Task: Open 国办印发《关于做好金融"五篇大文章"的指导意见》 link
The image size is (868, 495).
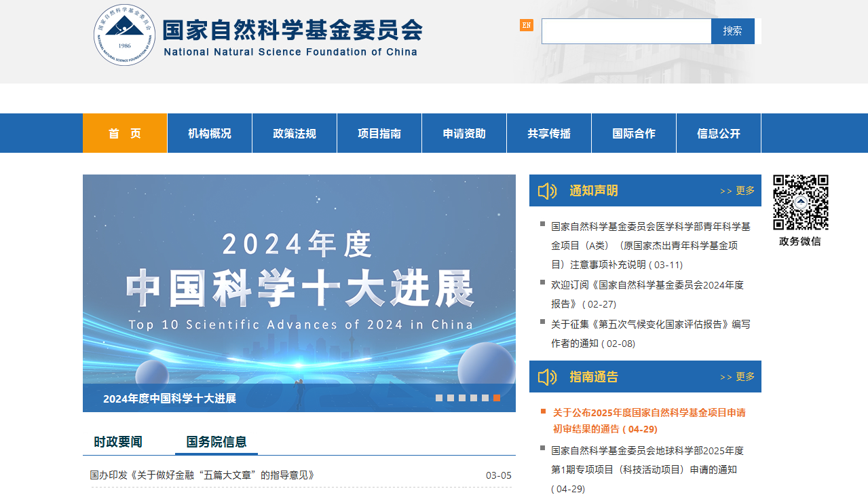Action: coord(202,475)
